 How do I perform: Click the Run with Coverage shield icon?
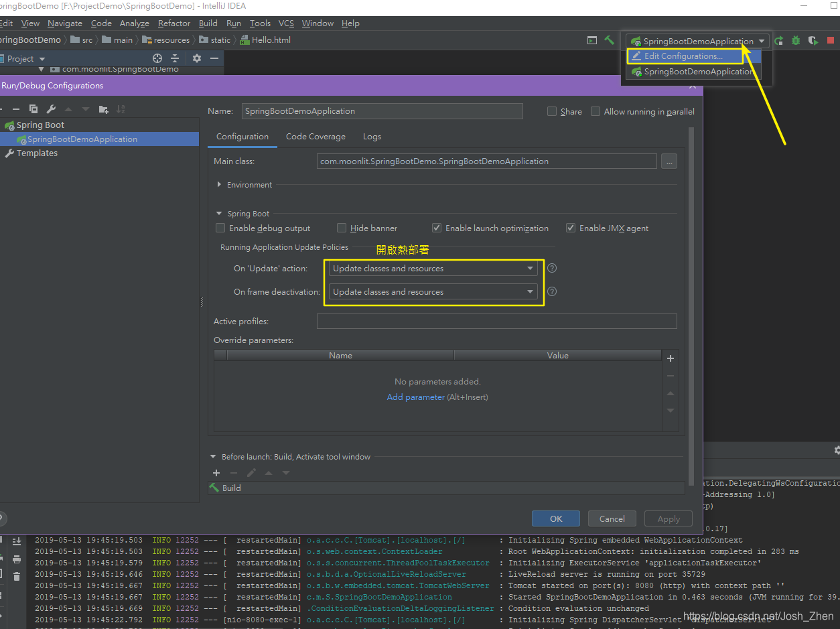tap(813, 41)
